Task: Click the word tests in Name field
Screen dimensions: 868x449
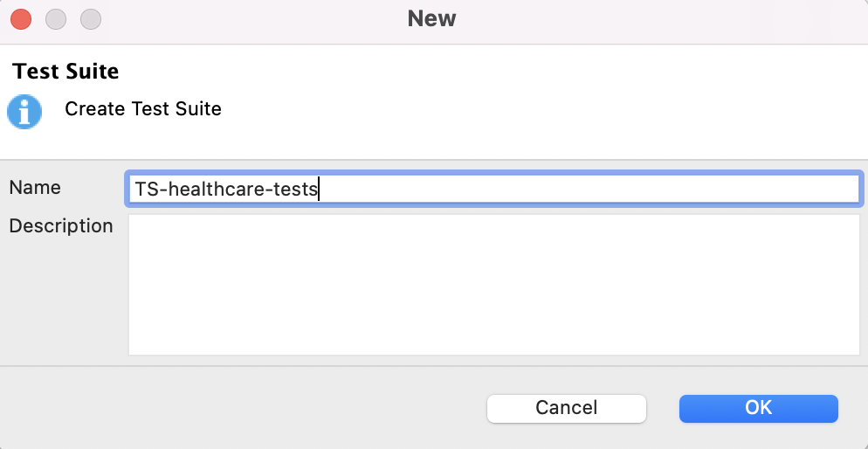Action: [x=296, y=189]
